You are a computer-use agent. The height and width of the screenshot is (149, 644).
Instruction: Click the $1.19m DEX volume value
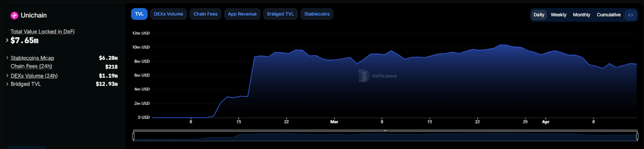pos(108,76)
